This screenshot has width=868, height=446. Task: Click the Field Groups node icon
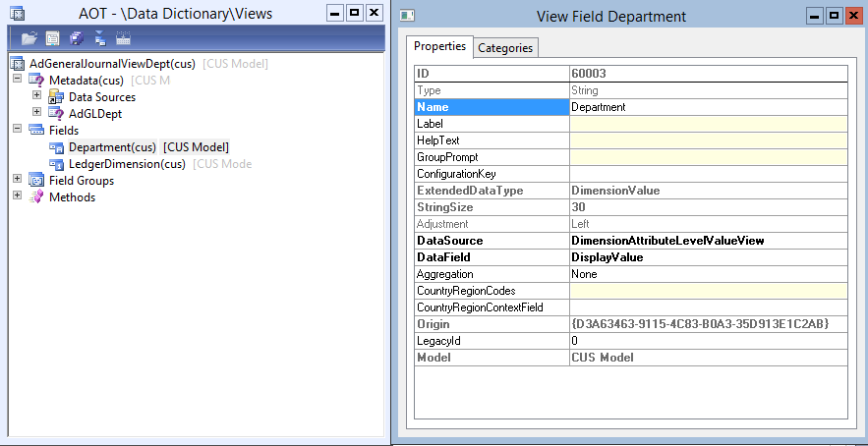click(x=36, y=181)
